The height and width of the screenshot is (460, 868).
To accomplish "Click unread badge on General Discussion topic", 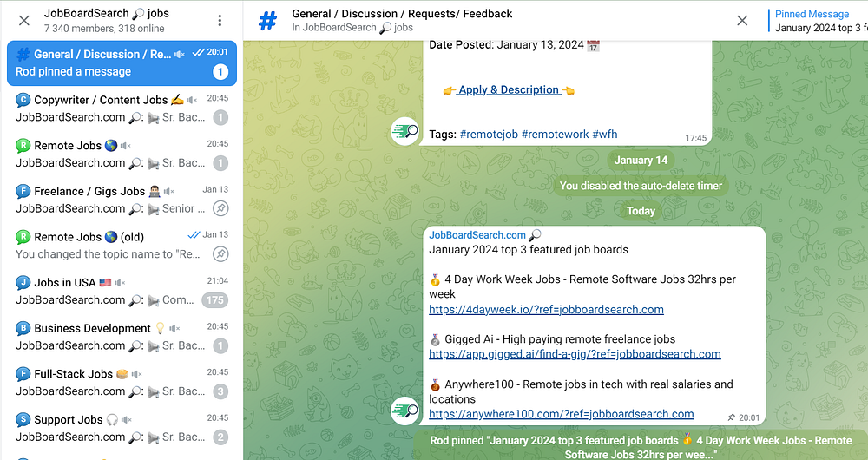I will (220, 72).
